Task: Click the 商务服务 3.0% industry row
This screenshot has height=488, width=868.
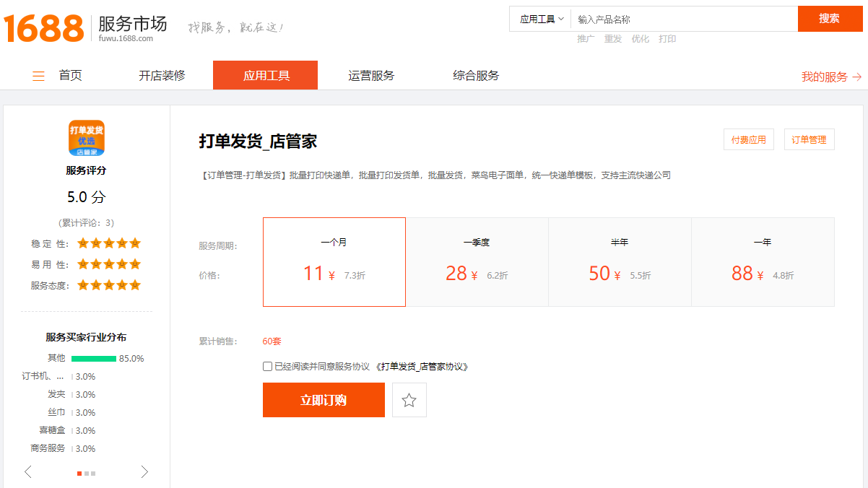Action: pos(63,448)
